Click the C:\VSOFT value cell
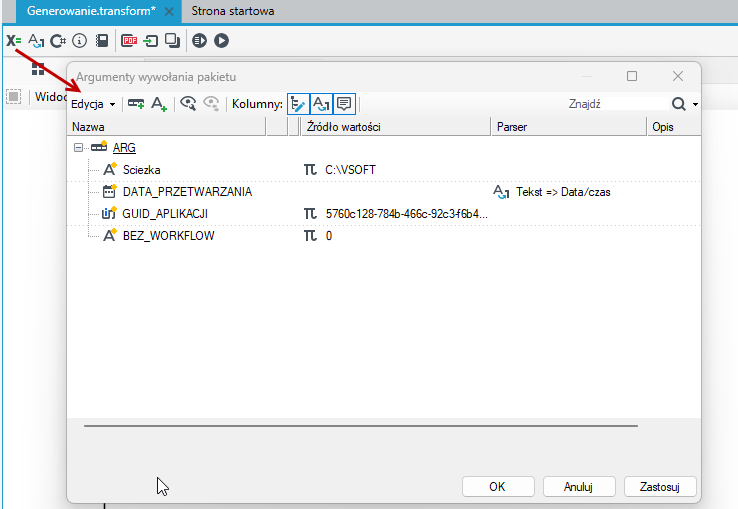738x509 pixels. tap(350, 170)
